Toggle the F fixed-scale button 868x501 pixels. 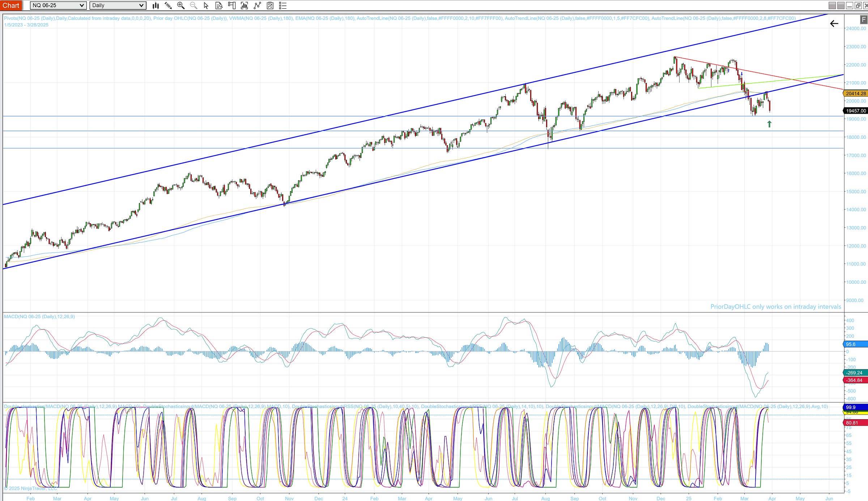tap(863, 20)
